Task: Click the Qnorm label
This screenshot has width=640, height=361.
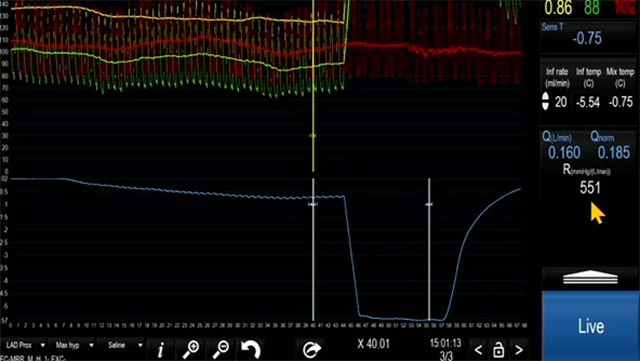Action: (x=602, y=137)
